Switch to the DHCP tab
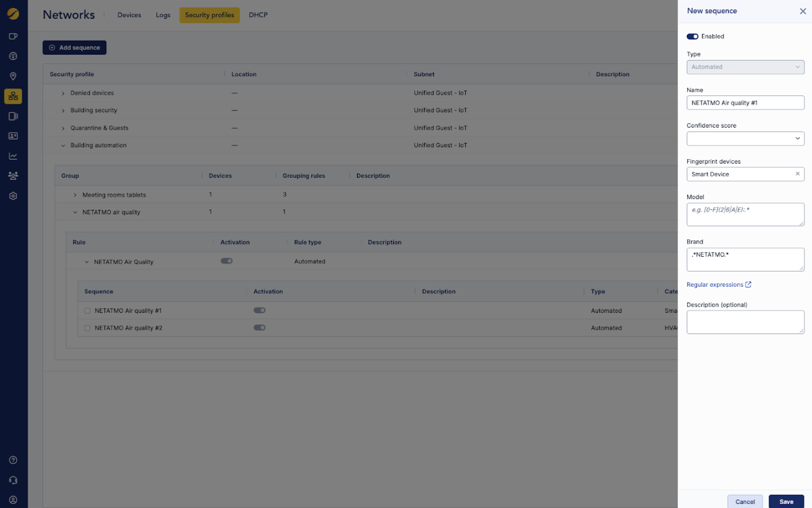This screenshot has height=508, width=812. point(258,15)
